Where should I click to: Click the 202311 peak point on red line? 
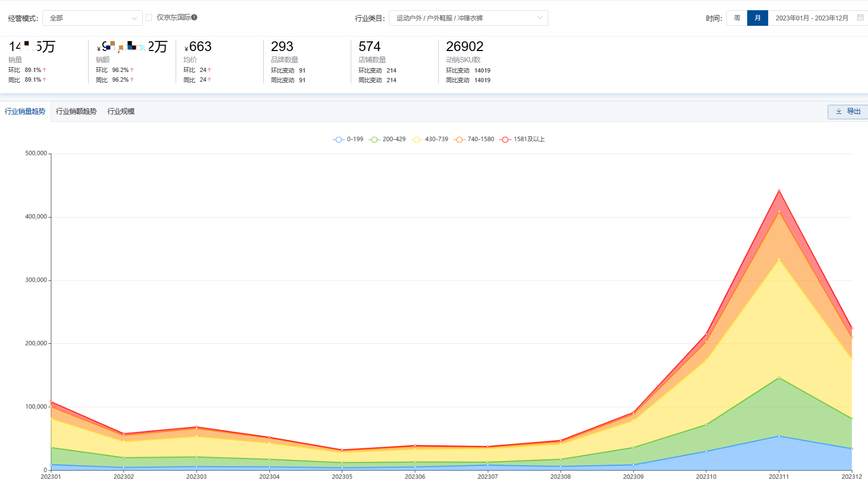point(779,191)
